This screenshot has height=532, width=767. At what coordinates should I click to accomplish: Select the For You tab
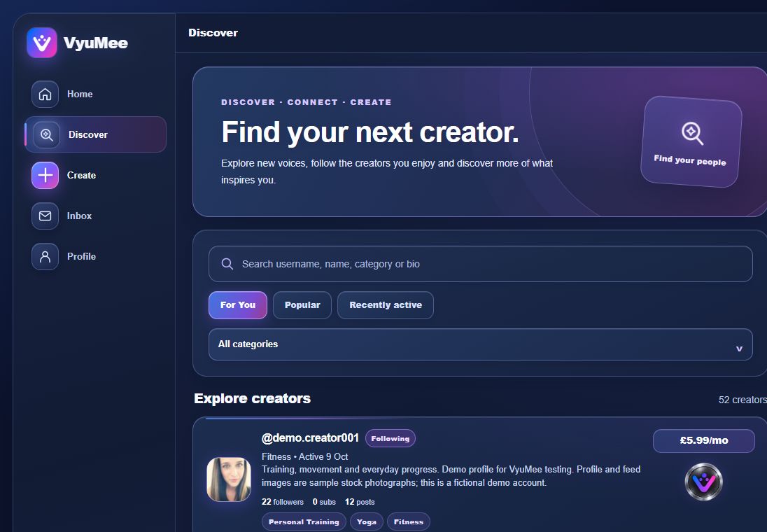pyautogui.click(x=238, y=305)
